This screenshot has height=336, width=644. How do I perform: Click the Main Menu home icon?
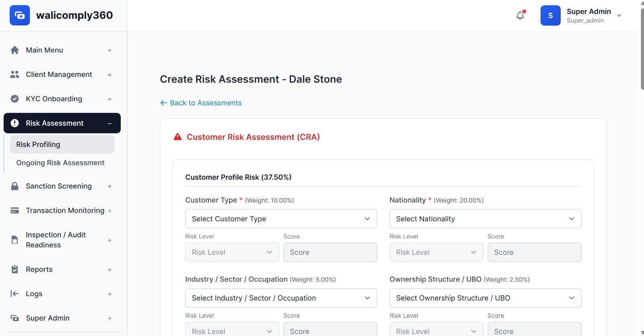pos(15,50)
